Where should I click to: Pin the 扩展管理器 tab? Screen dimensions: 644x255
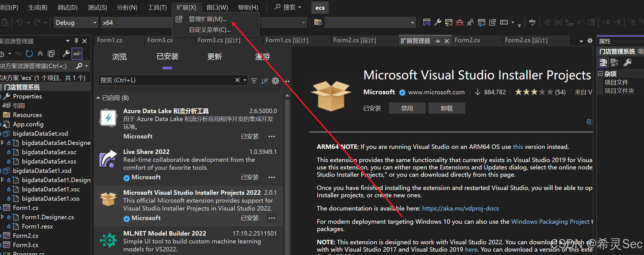pos(437,41)
